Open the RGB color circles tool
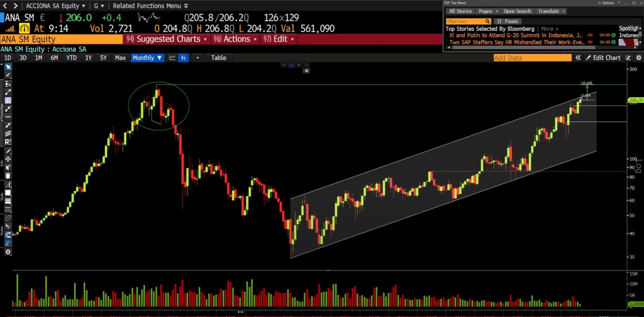 point(8,243)
